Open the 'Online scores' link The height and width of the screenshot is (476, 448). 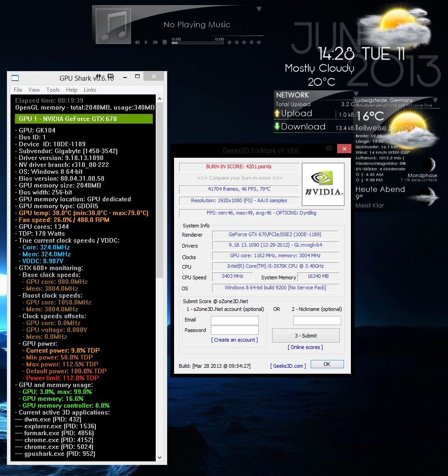click(x=305, y=347)
